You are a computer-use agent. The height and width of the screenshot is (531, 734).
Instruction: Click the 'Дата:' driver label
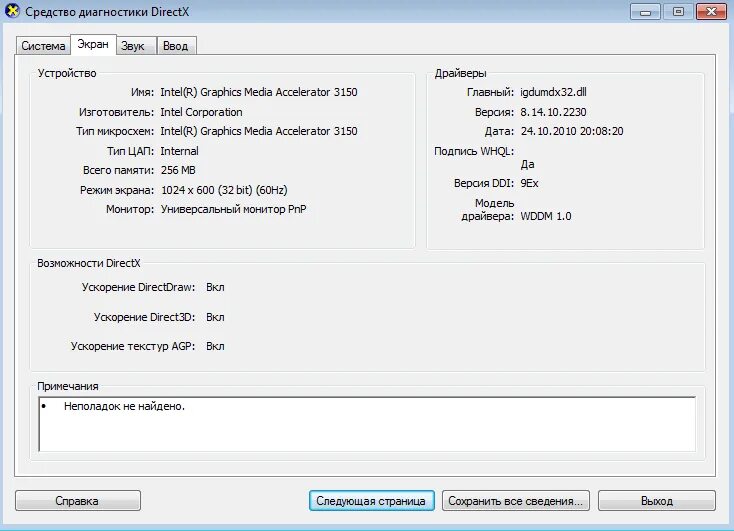click(x=499, y=132)
